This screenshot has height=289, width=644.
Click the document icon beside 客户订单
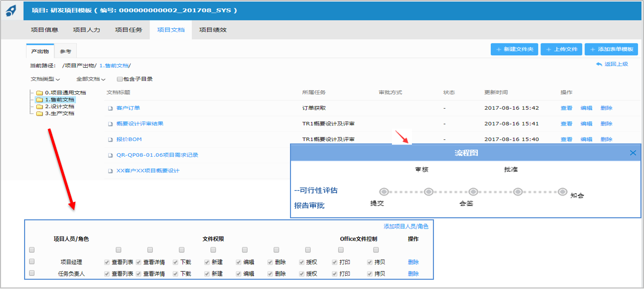110,108
